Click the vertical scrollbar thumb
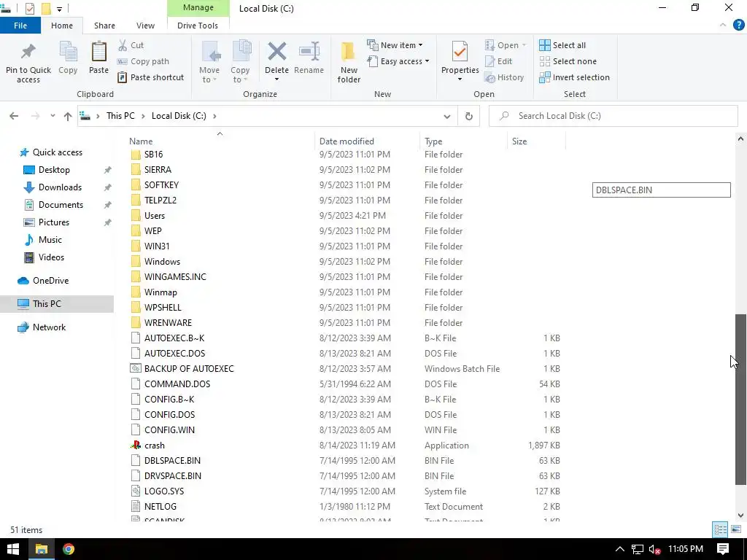Image resolution: width=747 pixels, height=560 pixels. (740, 400)
